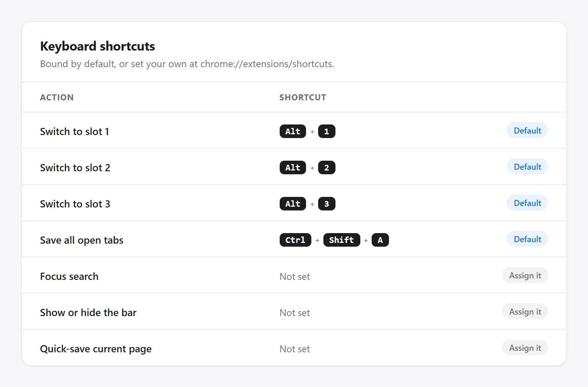Click the 3 key cap in slot 3 shortcut
588x387 pixels.
[x=327, y=204]
